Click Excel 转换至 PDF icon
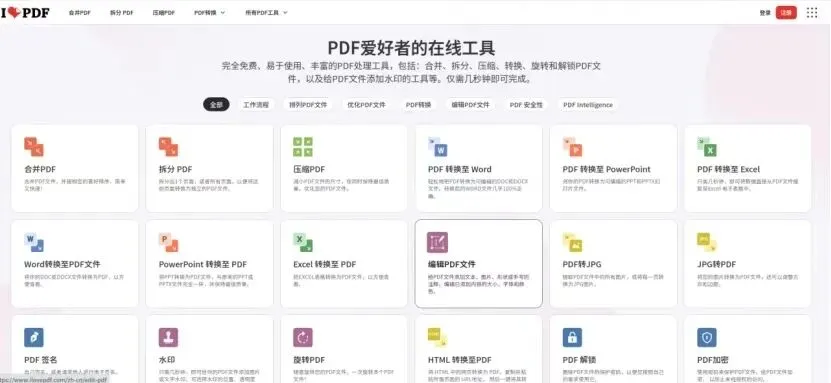The width and height of the screenshot is (831, 383). point(303,242)
